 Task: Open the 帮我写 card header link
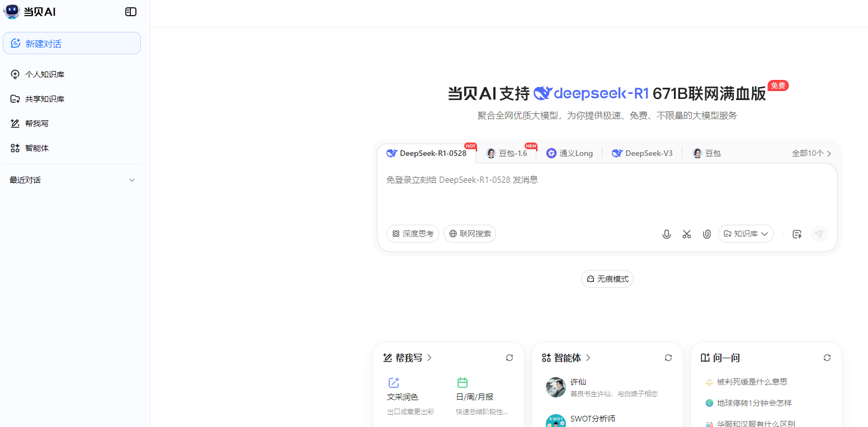(x=408, y=358)
